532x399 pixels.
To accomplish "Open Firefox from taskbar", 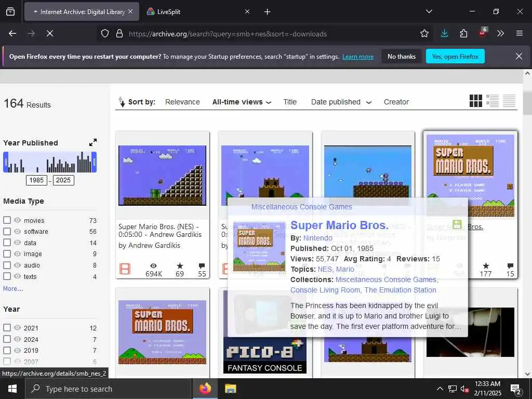I will pyautogui.click(x=205, y=389).
